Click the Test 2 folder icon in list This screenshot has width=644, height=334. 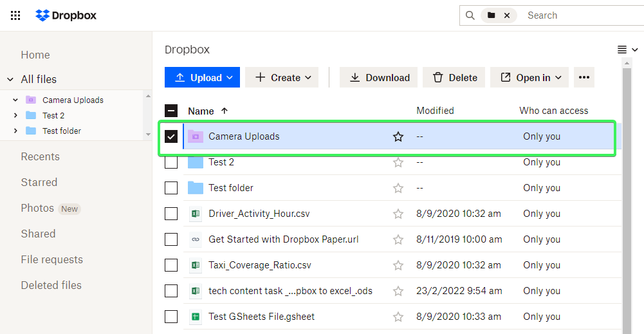coord(196,162)
